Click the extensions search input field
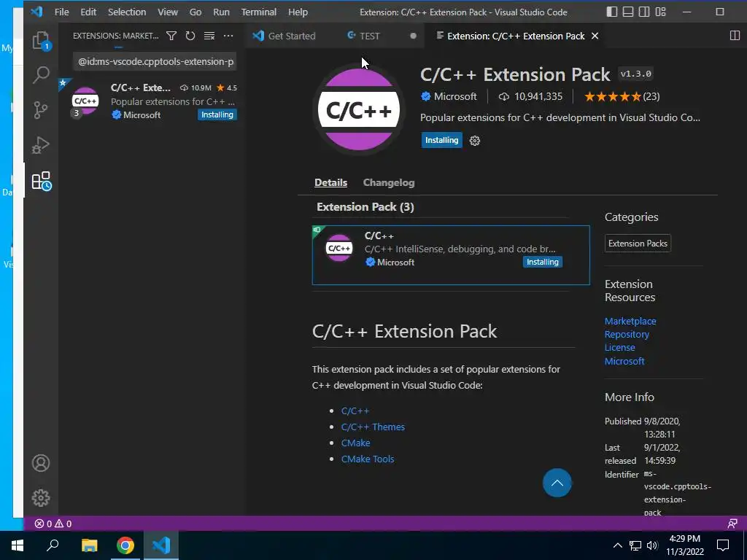 click(x=155, y=61)
